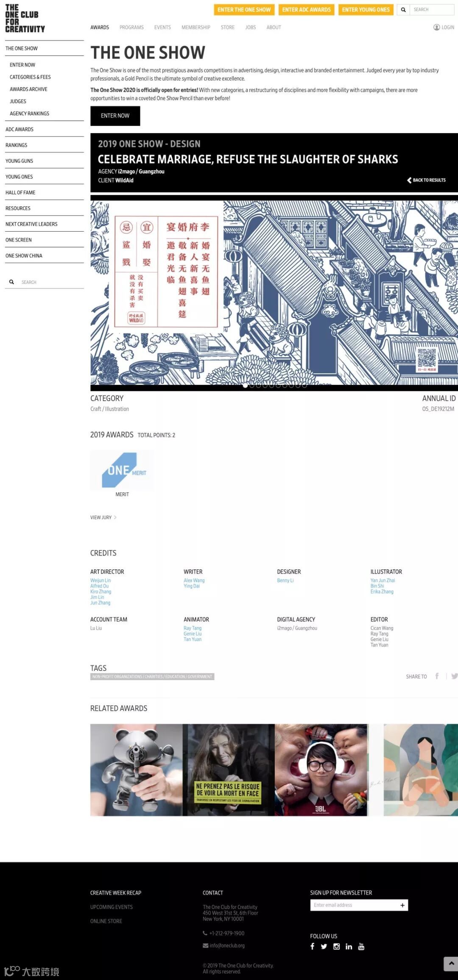Open the Jobs menu
This screenshot has height=980, width=458.
point(251,27)
